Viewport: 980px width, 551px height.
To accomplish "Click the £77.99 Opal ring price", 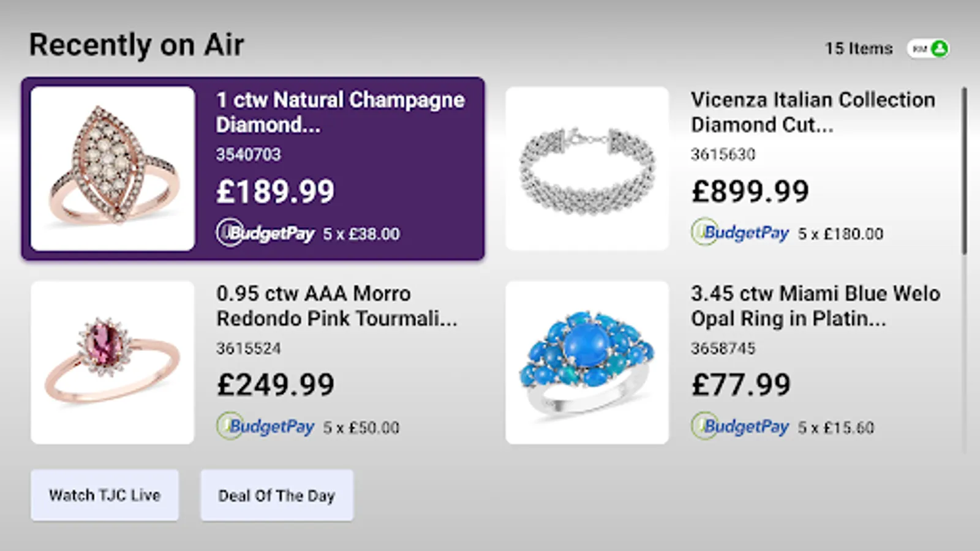I will point(741,384).
